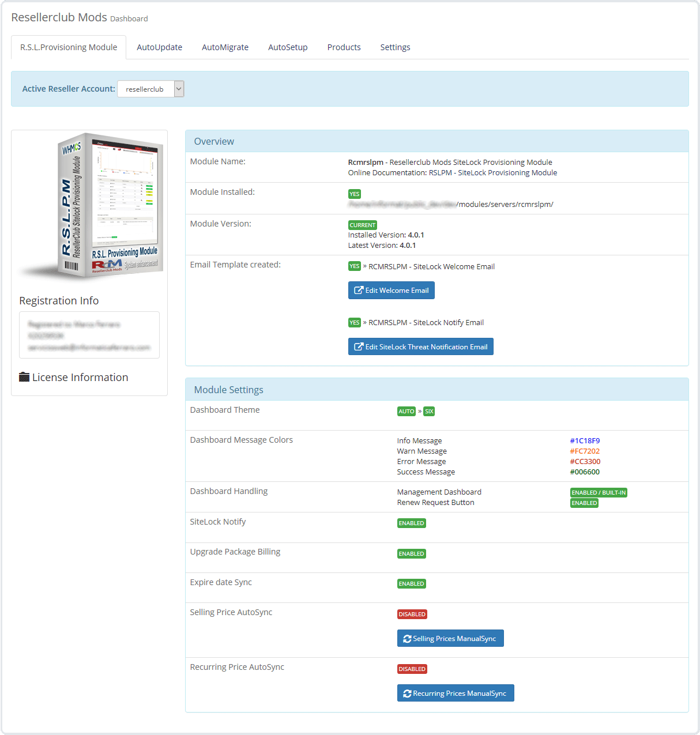700x735 pixels.
Task: Click the Dashboard Message Colors label
Action: [242, 440]
